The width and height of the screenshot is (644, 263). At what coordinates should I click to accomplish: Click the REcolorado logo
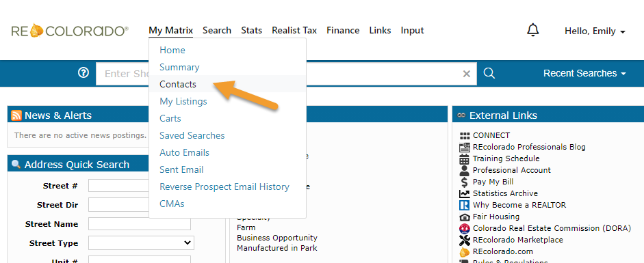pos(70,31)
